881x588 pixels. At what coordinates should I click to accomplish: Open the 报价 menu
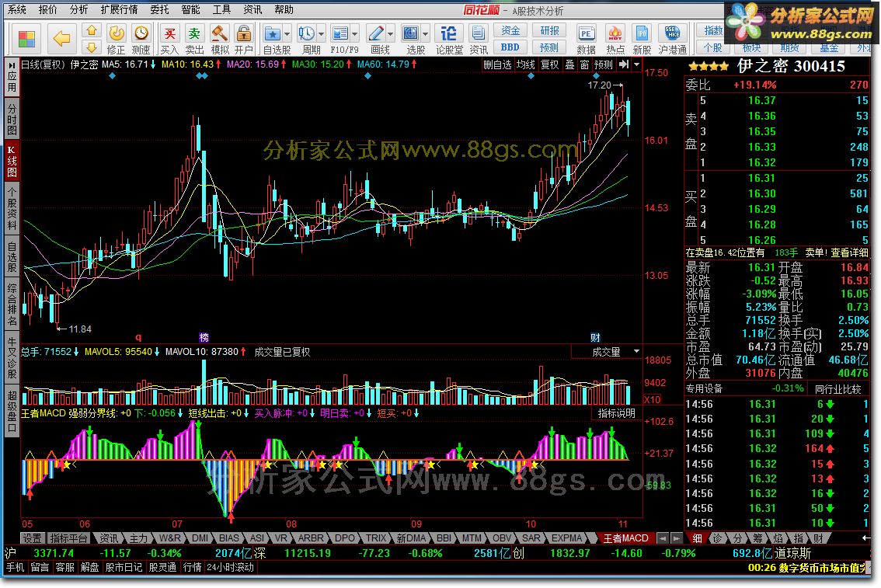tap(47, 9)
